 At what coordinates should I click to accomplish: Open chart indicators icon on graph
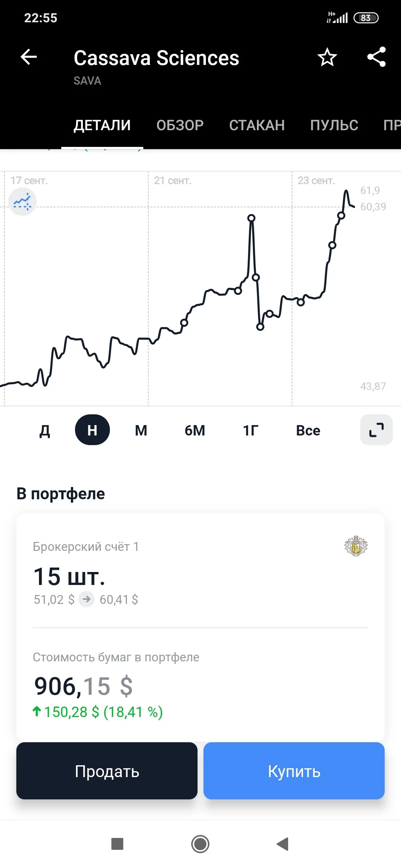[x=22, y=202]
